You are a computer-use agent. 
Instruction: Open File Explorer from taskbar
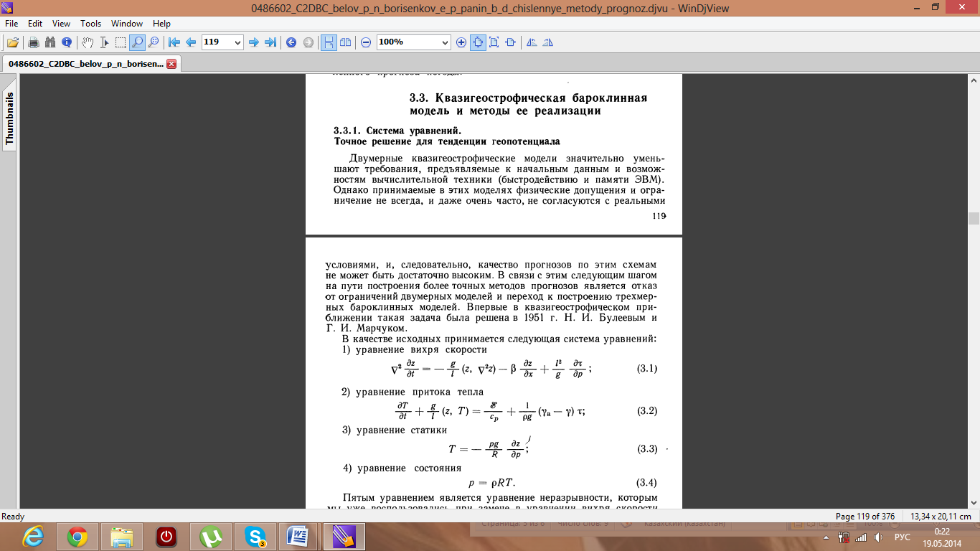click(122, 537)
